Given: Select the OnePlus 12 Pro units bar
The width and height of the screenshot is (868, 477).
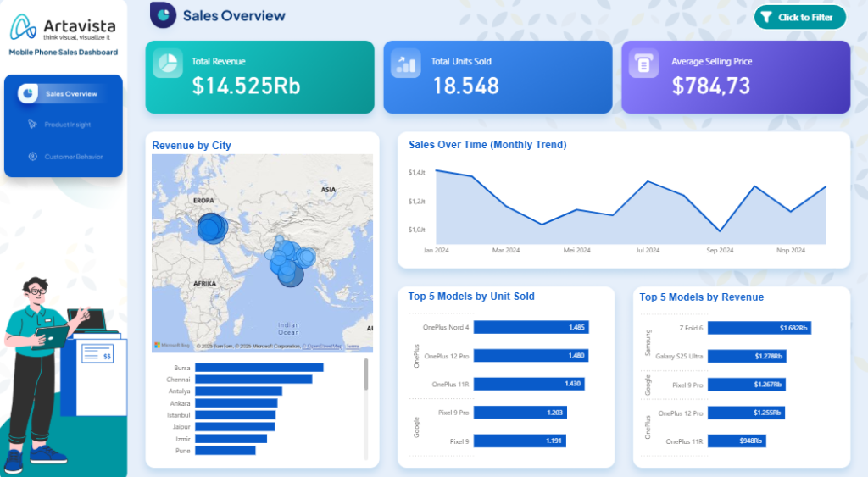Looking at the screenshot, I should [531, 355].
